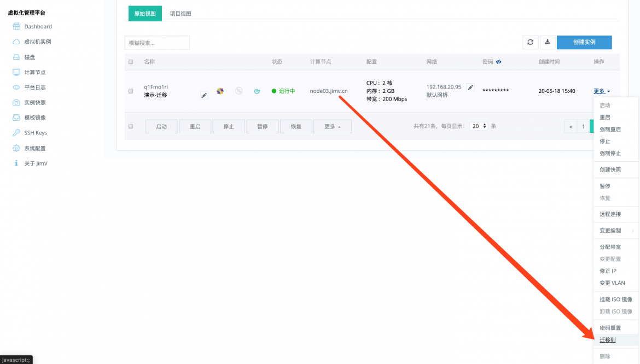Check the q1Fmo1ri row checkbox
This screenshot has height=364, width=640.
click(x=131, y=91)
